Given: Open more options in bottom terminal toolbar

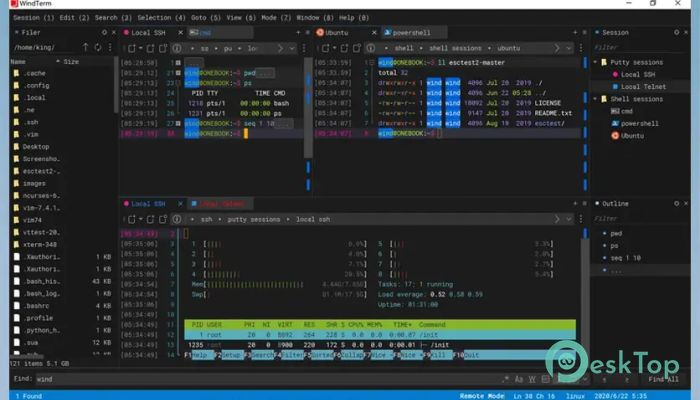Looking at the screenshot, I should pyautogui.click(x=581, y=219).
